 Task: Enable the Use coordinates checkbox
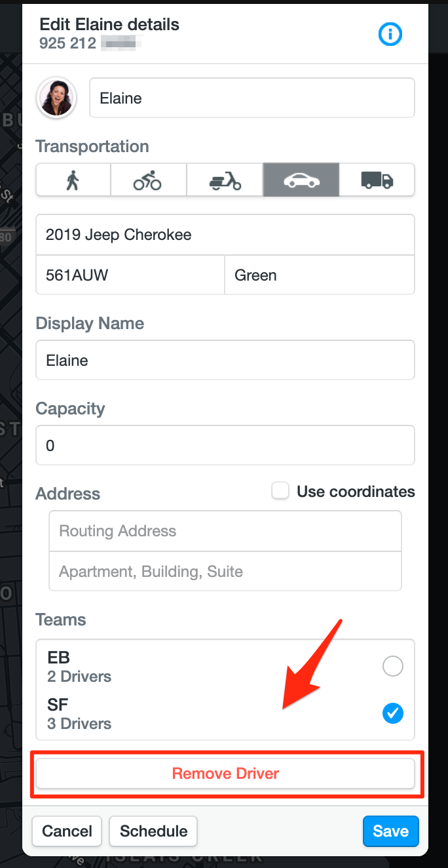[x=281, y=491]
